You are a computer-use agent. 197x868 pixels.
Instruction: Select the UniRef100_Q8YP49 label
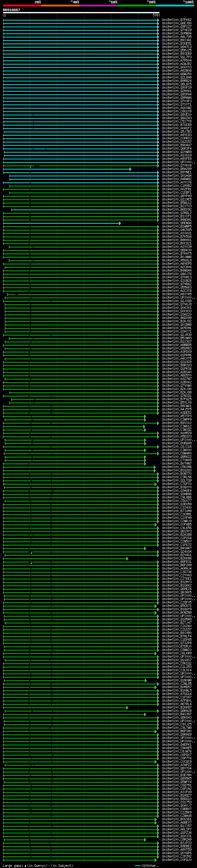coord(177,196)
